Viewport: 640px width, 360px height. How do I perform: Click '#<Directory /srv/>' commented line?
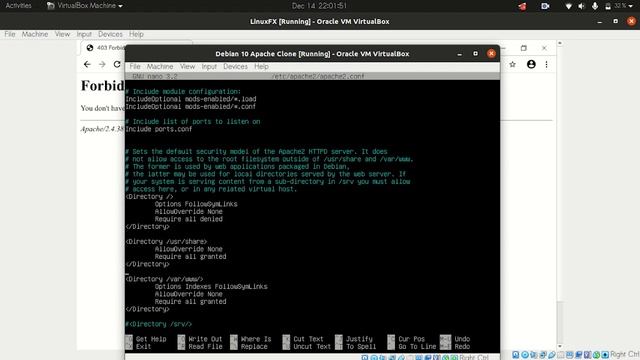[159, 324]
